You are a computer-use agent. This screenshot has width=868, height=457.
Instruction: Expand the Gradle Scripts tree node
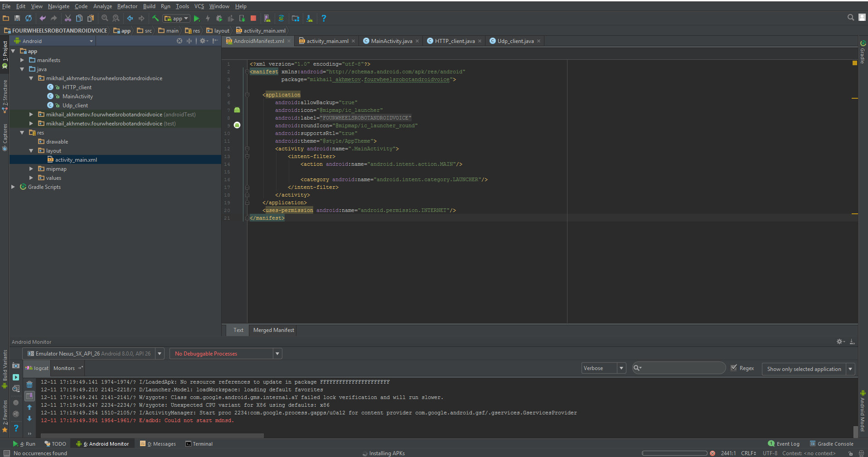tap(13, 187)
